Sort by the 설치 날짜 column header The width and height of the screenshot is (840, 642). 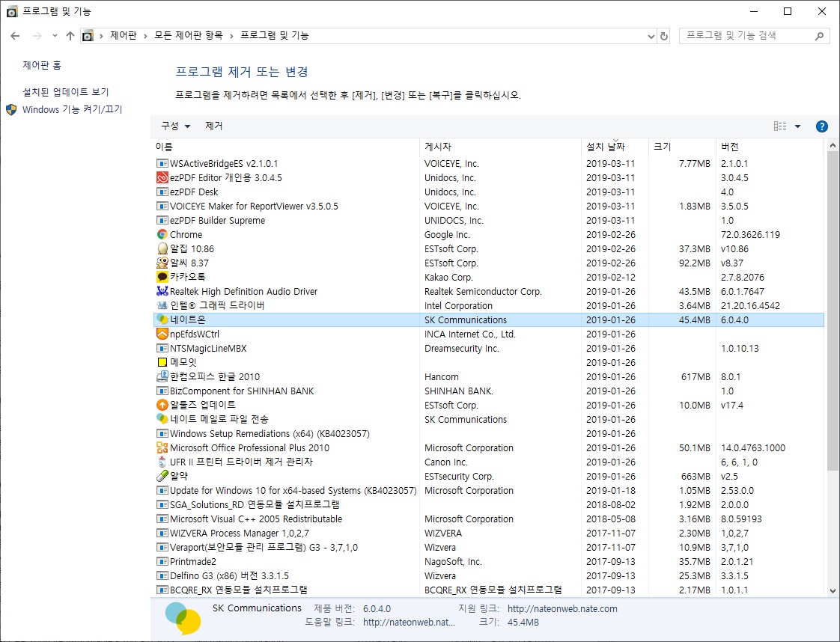coord(615,147)
